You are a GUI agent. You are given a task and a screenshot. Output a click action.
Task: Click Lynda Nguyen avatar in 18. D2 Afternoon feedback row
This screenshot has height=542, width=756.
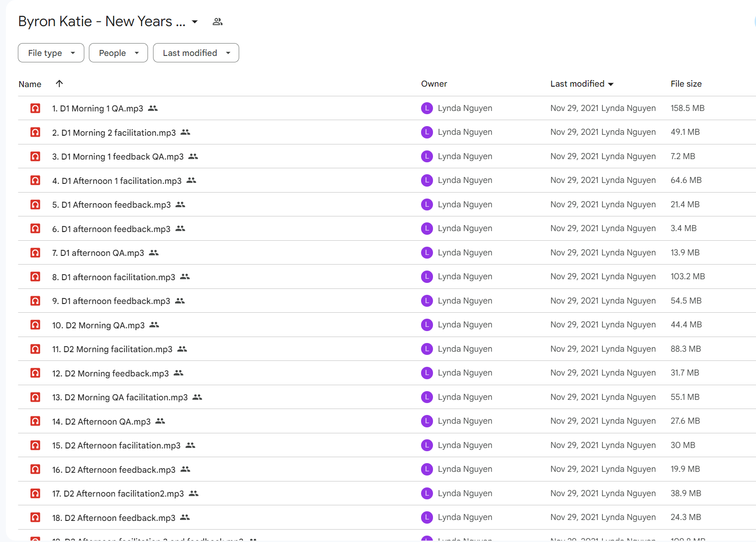pyautogui.click(x=427, y=517)
